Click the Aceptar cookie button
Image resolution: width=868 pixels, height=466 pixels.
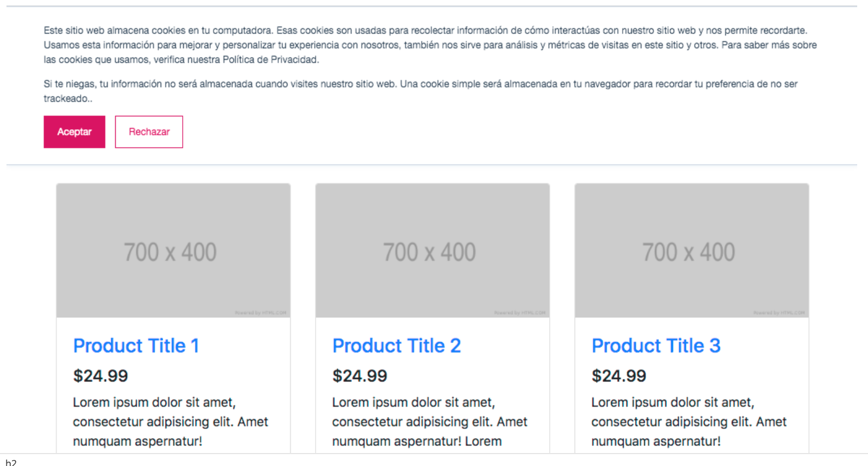click(x=75, y=132)
